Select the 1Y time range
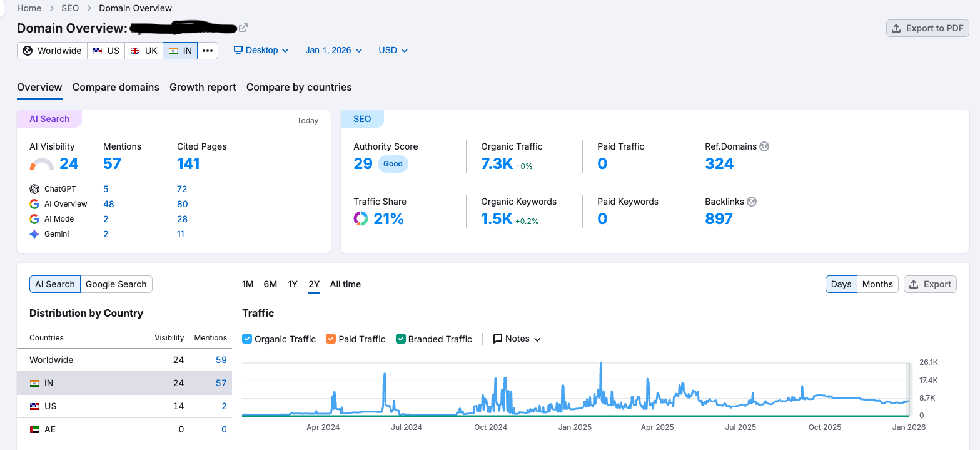The image size is (980, 450). coord(293,284)
